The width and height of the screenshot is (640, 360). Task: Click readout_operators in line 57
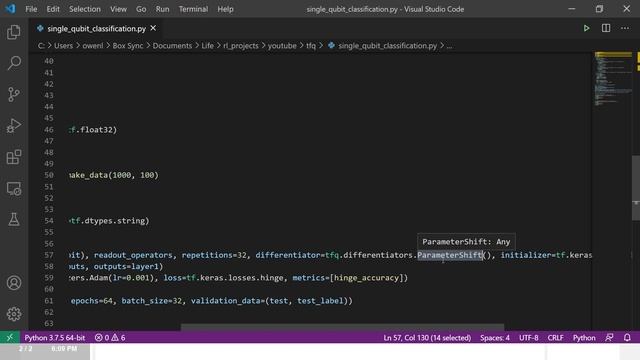(x=133, y=255)
